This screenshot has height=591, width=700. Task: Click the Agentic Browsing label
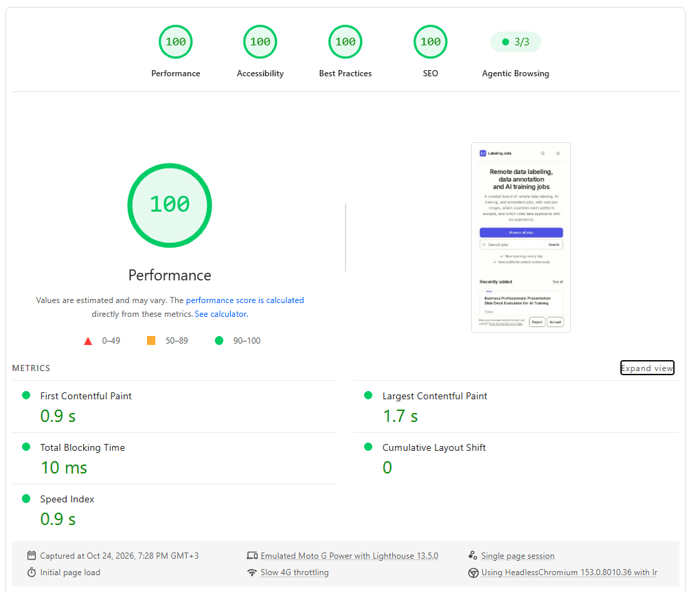[516, 74]
